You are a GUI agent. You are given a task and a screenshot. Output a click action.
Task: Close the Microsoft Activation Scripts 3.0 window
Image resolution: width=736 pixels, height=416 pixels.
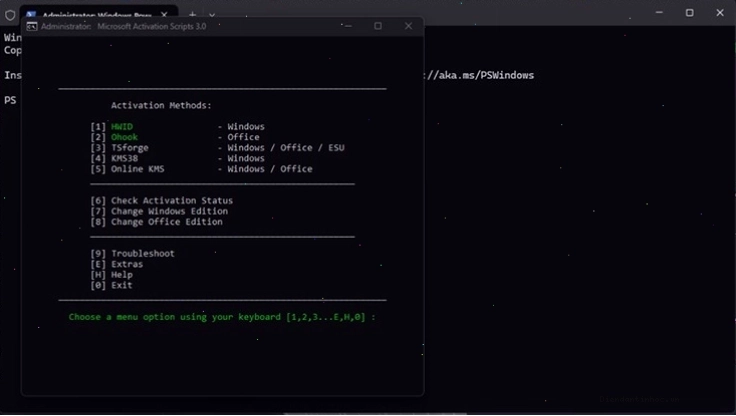coord(408,26)
